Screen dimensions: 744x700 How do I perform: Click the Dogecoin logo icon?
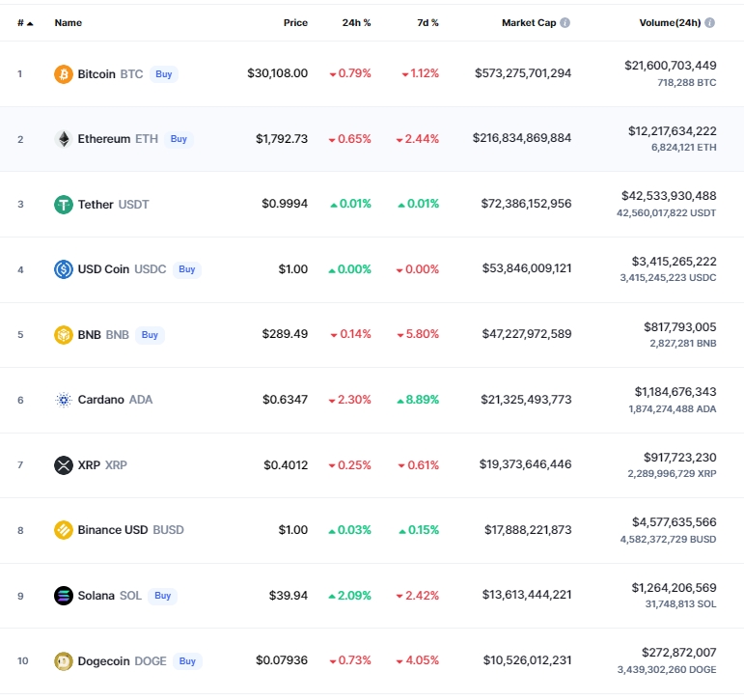[x=64, y=661]
